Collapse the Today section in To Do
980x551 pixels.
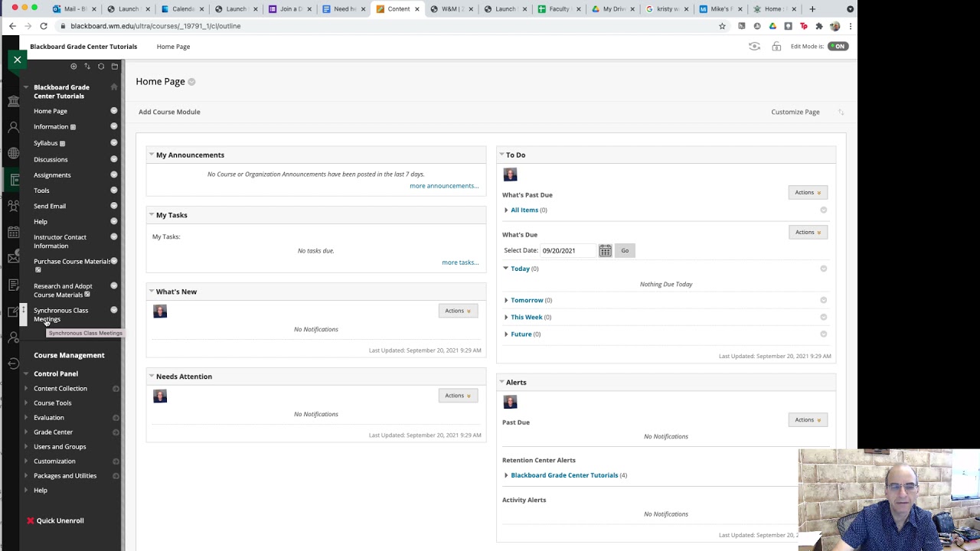506,269
